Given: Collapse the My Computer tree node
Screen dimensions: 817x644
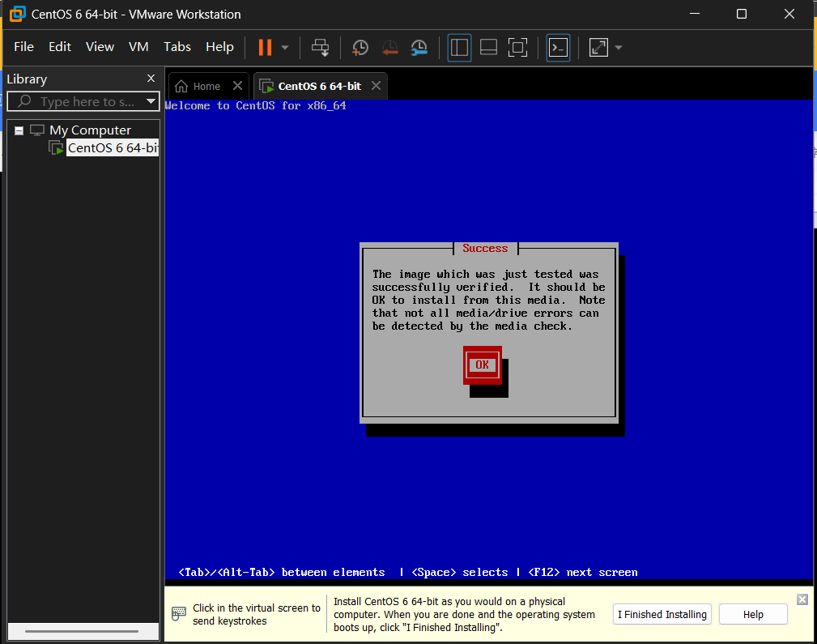Looking at the screenshot, I should (x=19, y=130).
